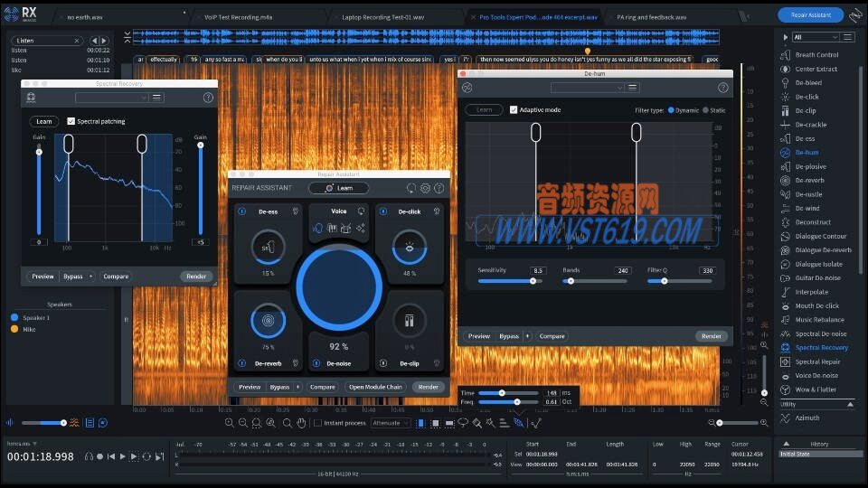Click Open Module Chain button

point(375,387)
